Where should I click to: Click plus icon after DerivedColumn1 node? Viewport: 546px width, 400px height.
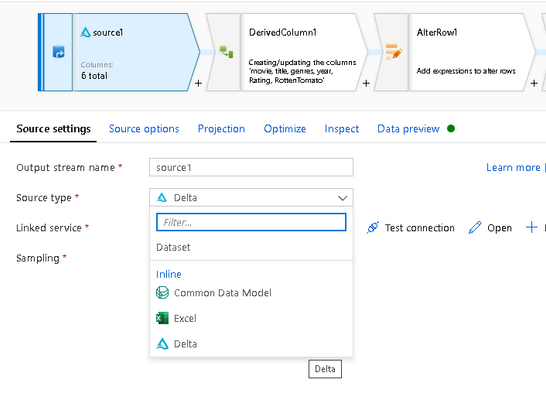[x=366, y=84]
